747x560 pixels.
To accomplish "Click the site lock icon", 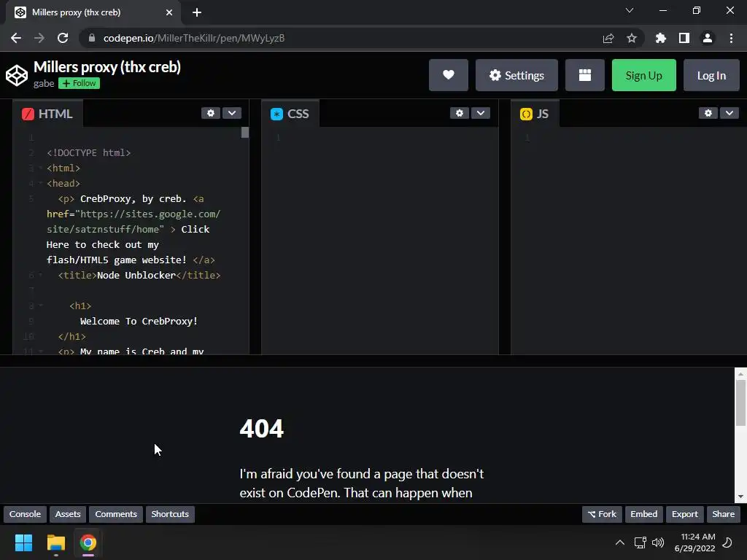I will (92, 38).
